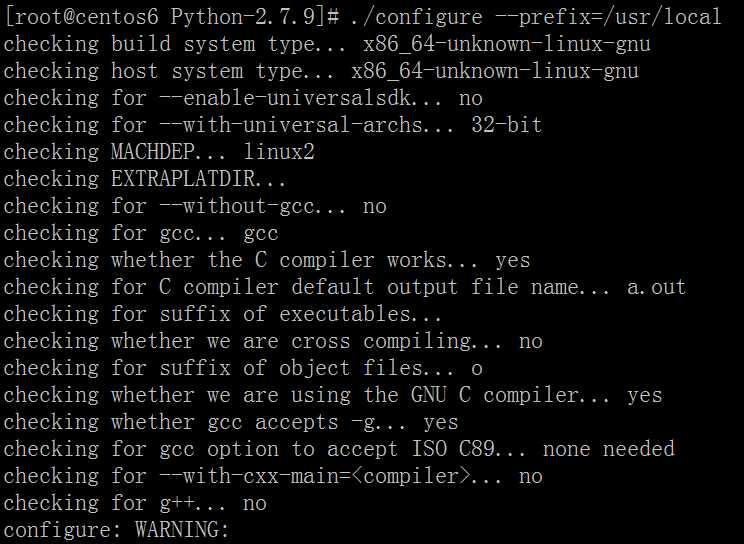Click the 32-bit universal-archs result
The width and height of the screenshot is (744, 544).
click(506, 125)
